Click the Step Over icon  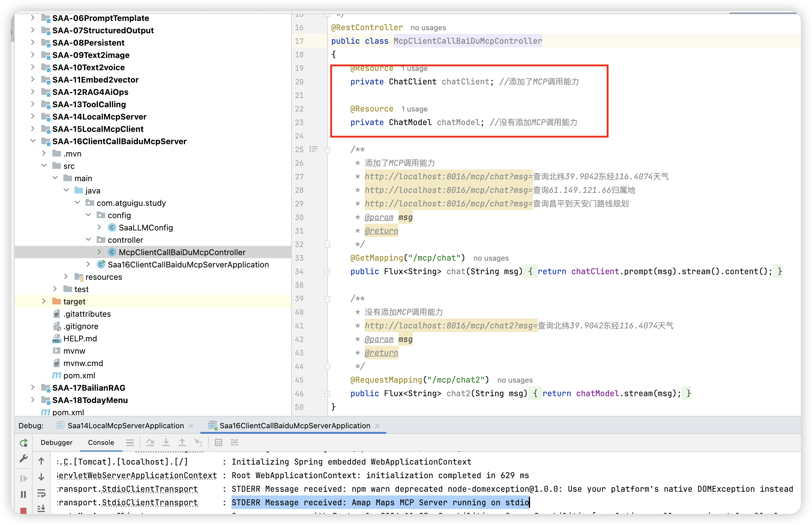150,442
